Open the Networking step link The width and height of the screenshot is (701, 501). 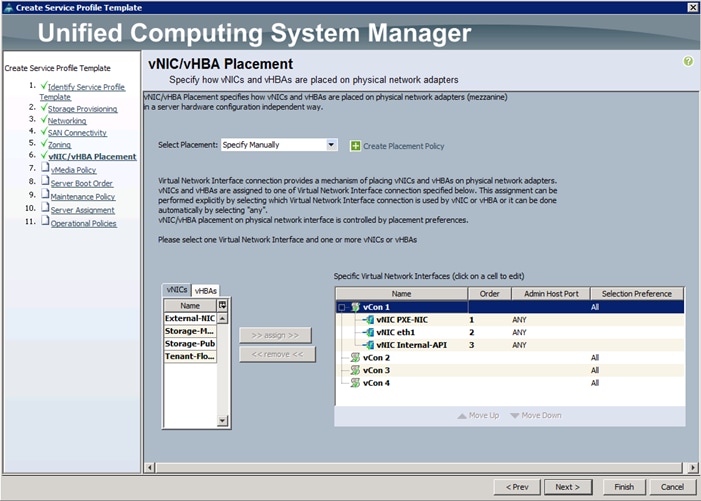click(x=67, y=121)
